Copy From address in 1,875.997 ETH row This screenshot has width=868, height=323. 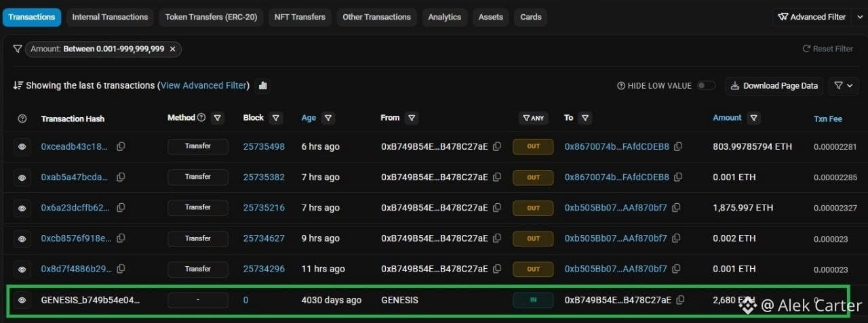(497, 207)
